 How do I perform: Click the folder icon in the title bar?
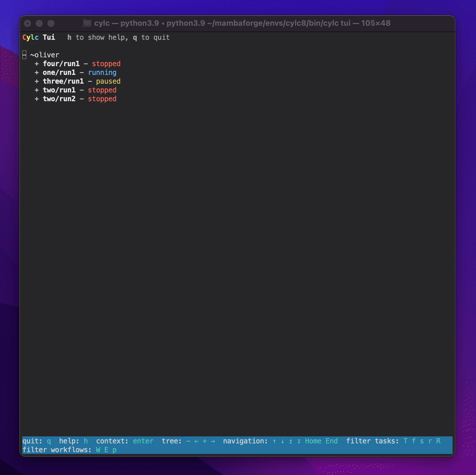tap(87, 23)
